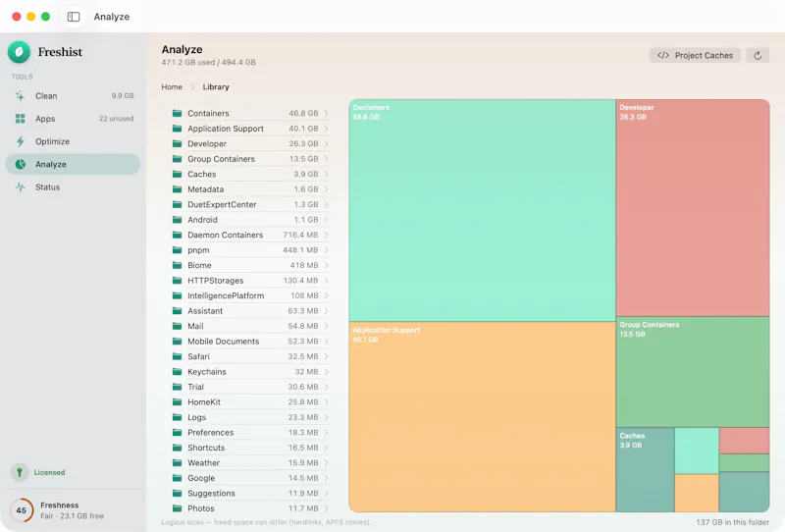
Task: Expand the Developer row chevron
Action: (327, 143)
